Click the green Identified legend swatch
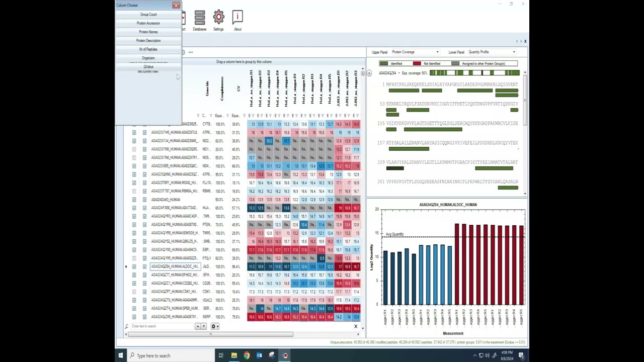 (x=383, y=63)
